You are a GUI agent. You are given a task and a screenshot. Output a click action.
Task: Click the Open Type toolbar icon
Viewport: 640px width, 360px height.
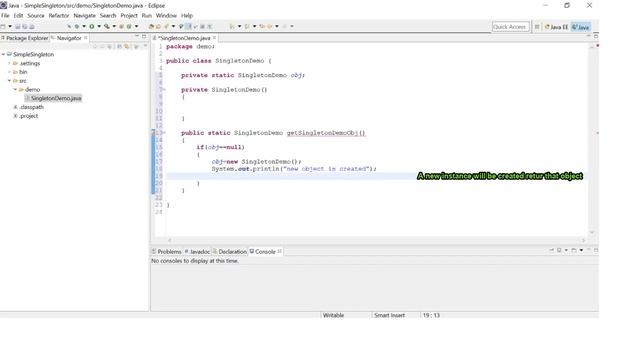pos(151,27)
